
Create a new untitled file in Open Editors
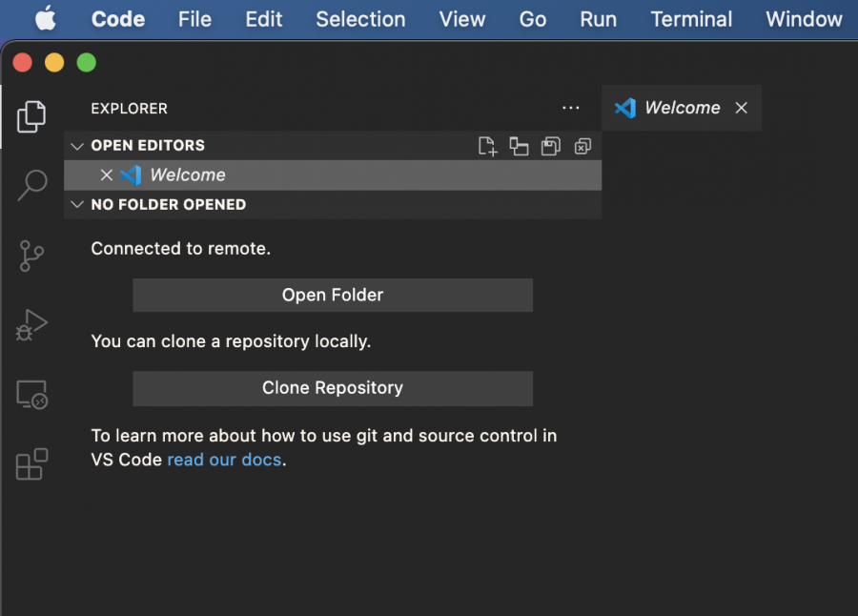[487, 146]
